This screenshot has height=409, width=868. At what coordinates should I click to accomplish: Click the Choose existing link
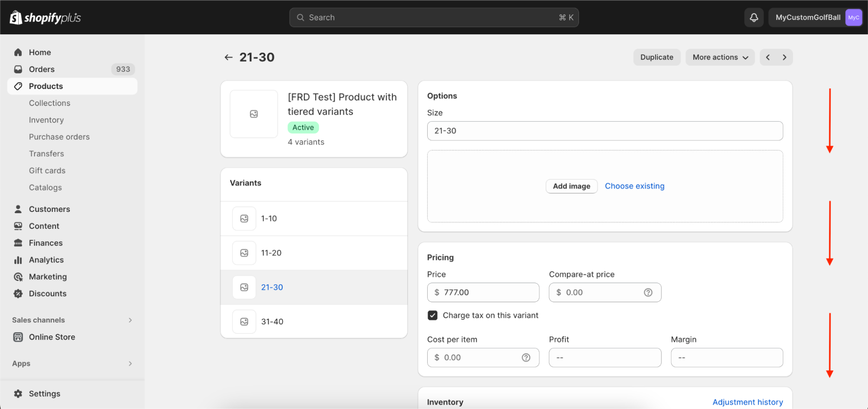pos(634,186)
